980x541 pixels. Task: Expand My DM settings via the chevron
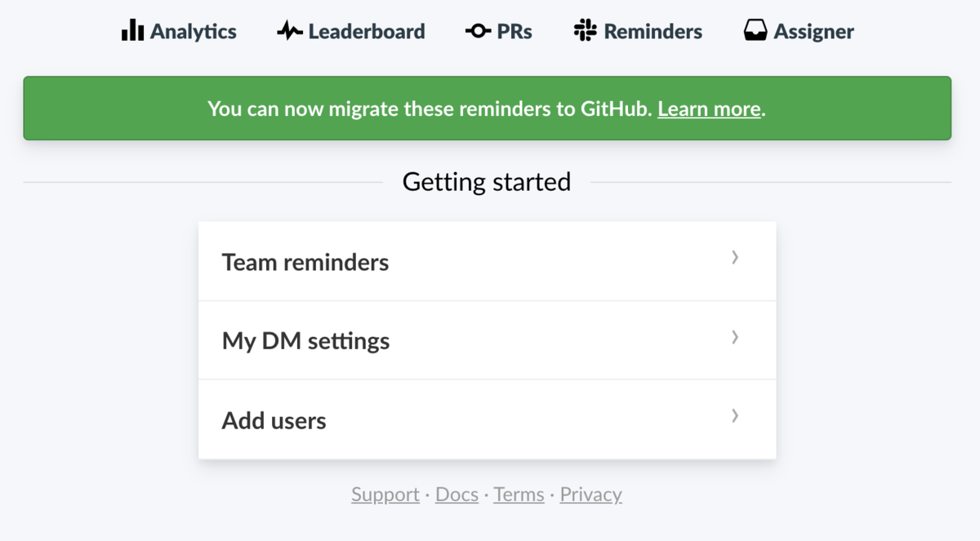pyautogui.click(x=735, y=337)
